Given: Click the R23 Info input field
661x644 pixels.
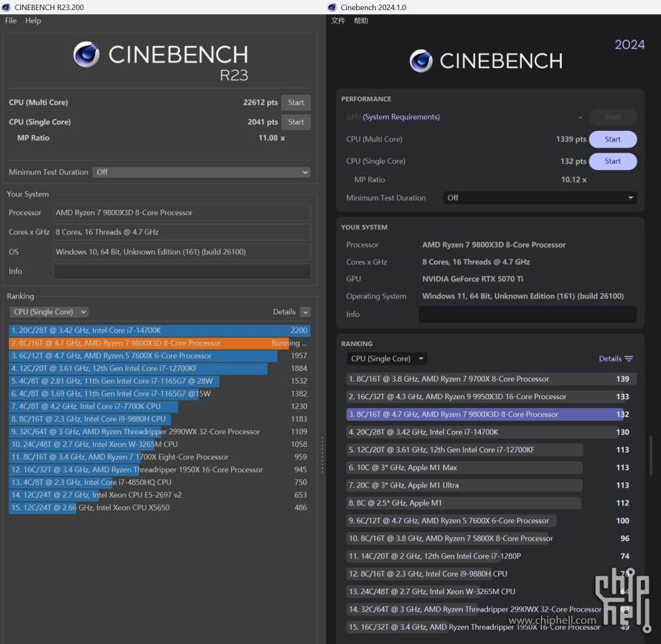Looking at the screenshot, I should [x=182, y=271].
